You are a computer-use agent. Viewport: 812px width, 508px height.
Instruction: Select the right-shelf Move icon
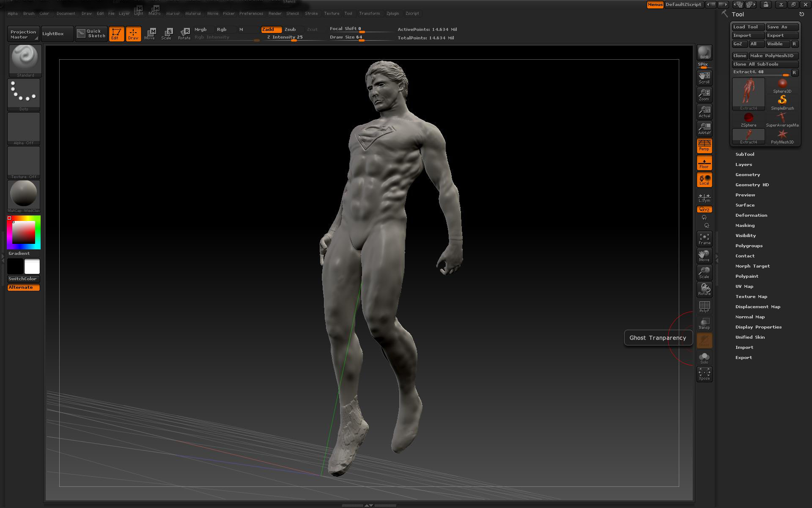pyautogui.click(x=704, y=256)
